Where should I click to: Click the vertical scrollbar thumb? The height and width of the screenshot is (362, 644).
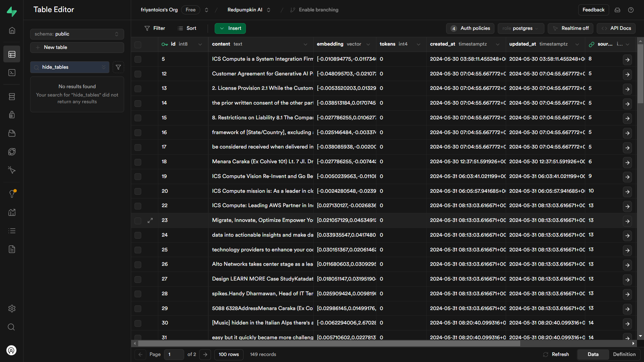tap(640, 74)
